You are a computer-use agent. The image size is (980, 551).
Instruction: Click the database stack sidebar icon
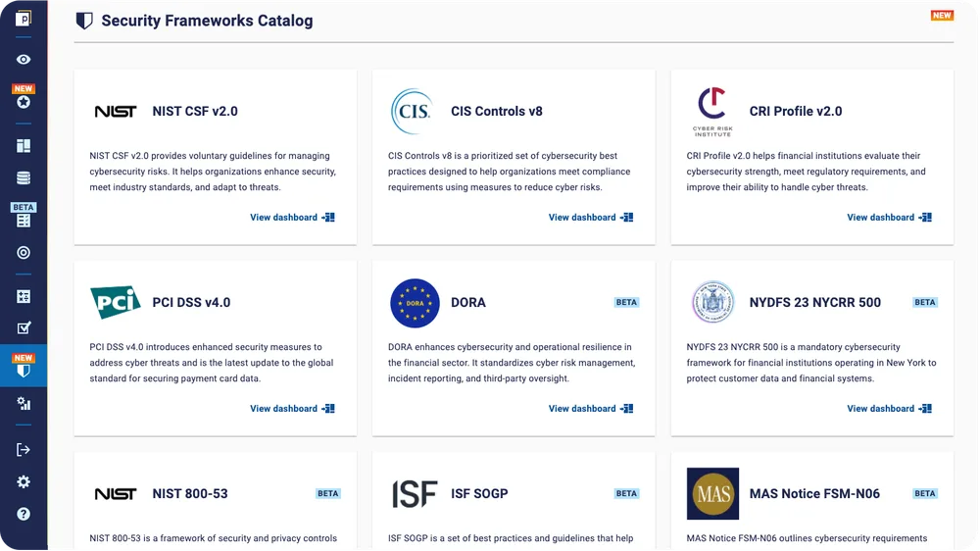pos(24,178)
